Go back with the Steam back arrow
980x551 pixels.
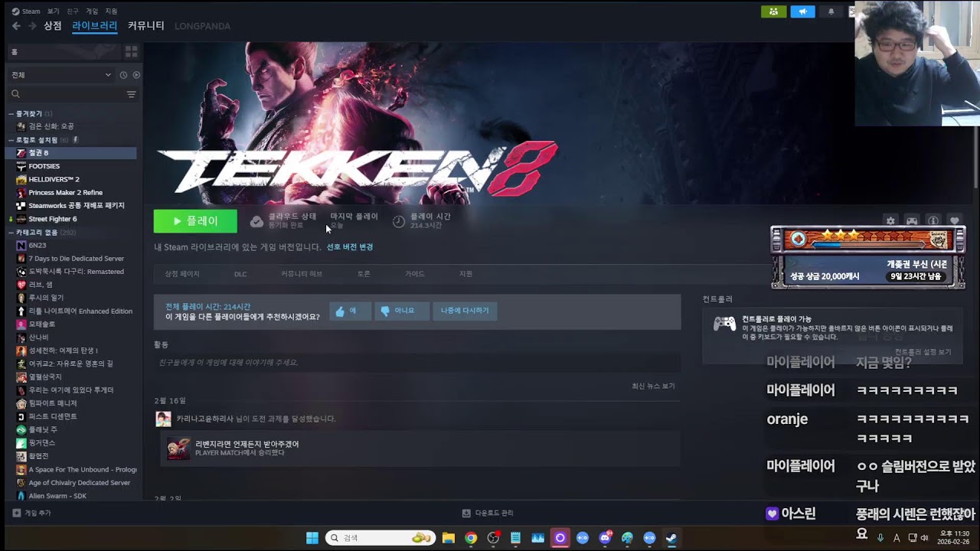coord(16,26)
